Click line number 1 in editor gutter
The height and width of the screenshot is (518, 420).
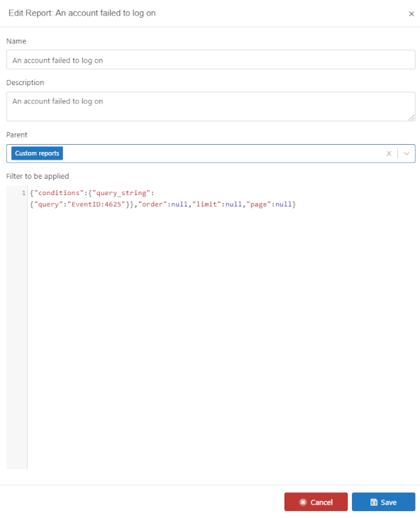tap(23, 193)
